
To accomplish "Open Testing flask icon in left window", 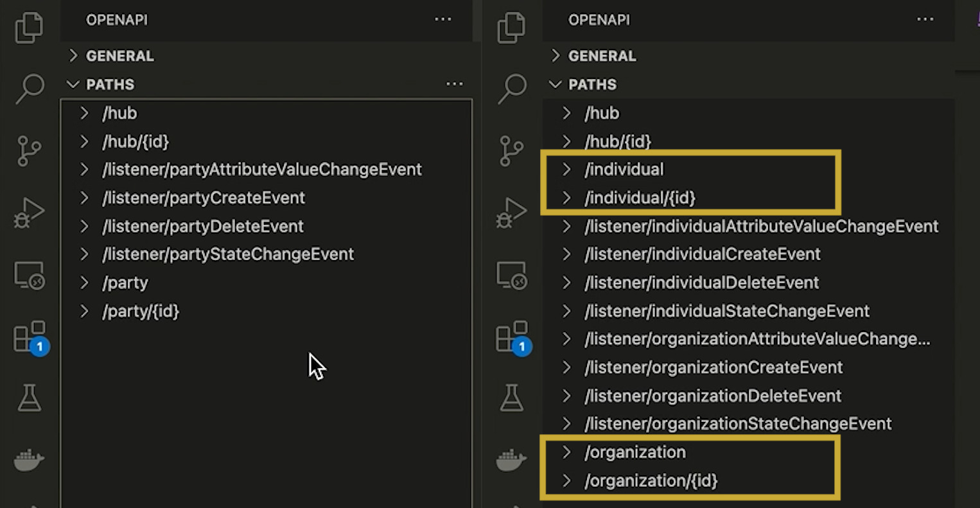I will click(29, 398).
